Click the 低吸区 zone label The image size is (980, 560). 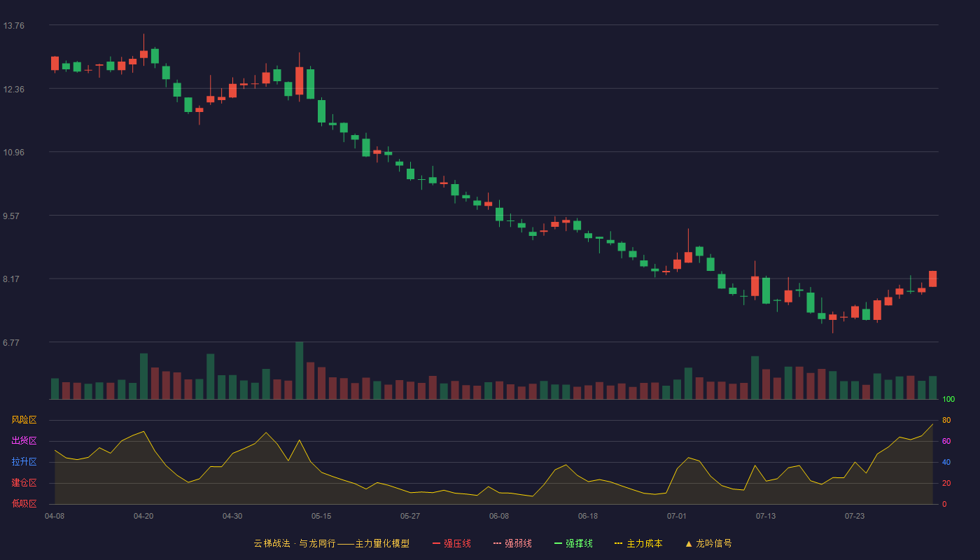[x=24, y=503]
